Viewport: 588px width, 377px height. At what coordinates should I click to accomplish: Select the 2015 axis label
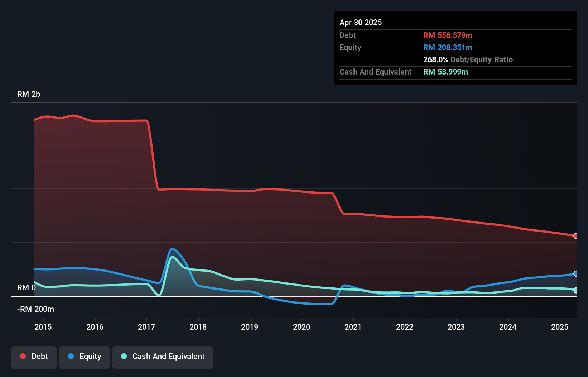[43, 327]
